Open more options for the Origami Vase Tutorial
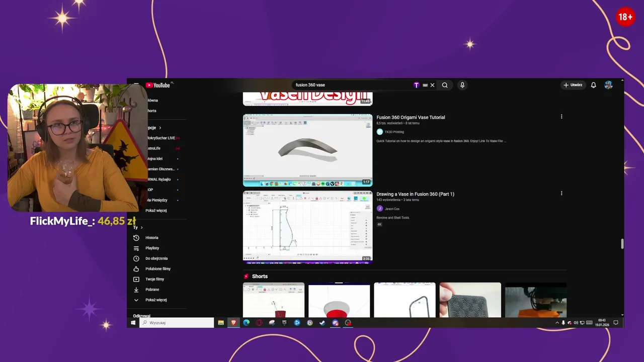 (561, 117)
